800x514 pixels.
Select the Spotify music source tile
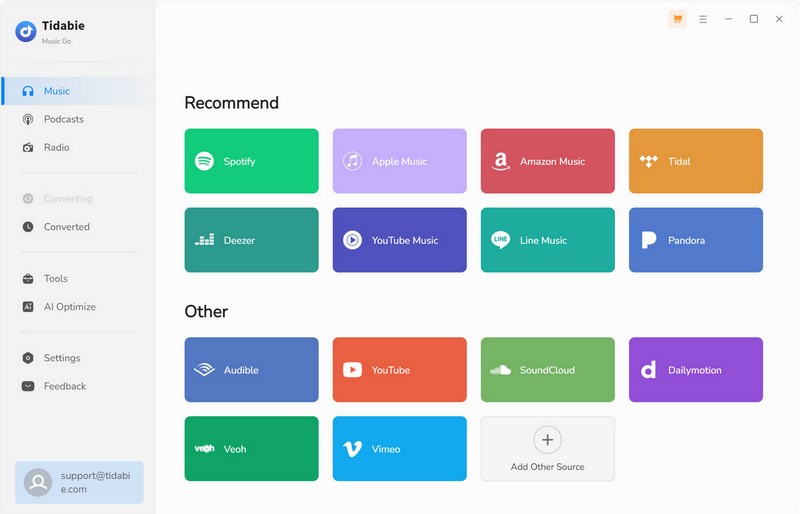pos(251,161)
